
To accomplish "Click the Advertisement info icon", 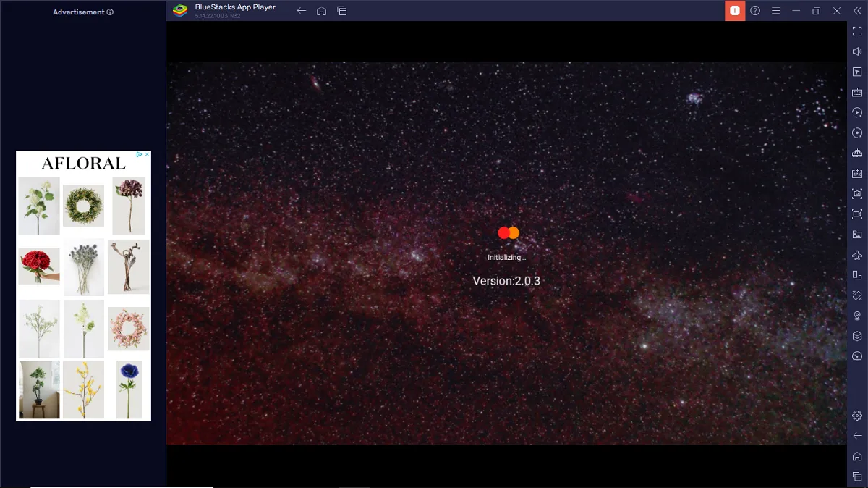I will [x=110, y=12].
